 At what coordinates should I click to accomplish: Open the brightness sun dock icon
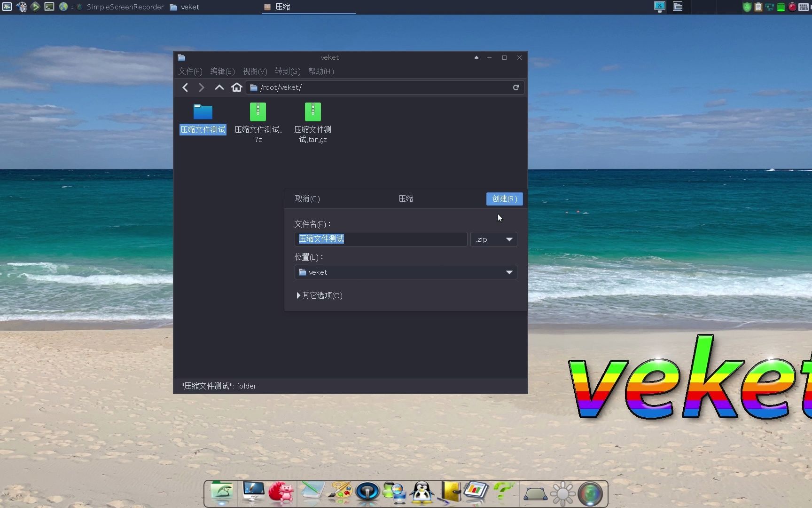click(x=563, y=494)
